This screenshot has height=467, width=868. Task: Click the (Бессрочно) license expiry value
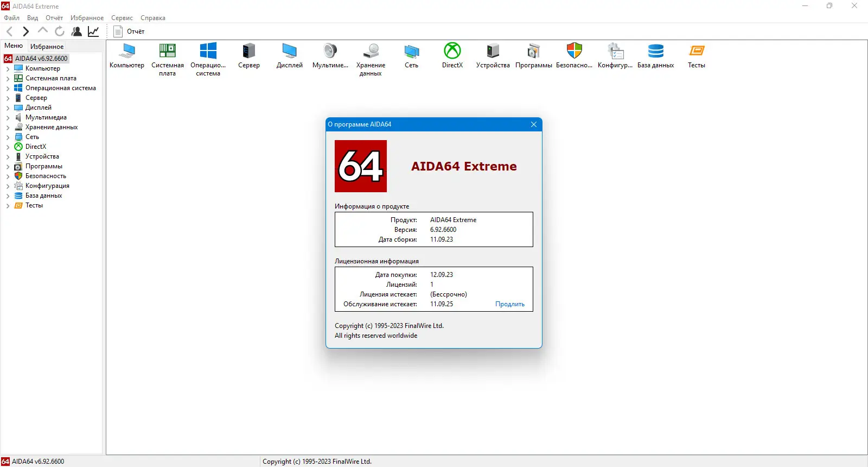coord(449,294)
